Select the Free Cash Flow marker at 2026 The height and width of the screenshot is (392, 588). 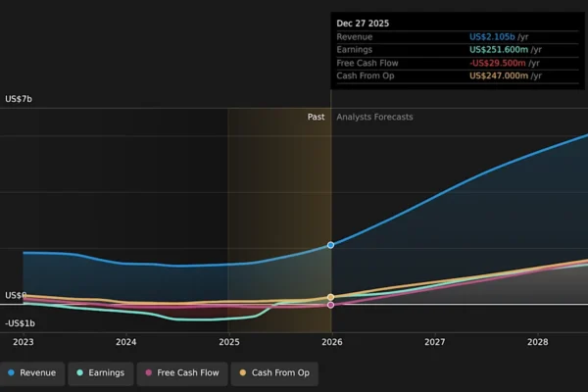(331, 305)
